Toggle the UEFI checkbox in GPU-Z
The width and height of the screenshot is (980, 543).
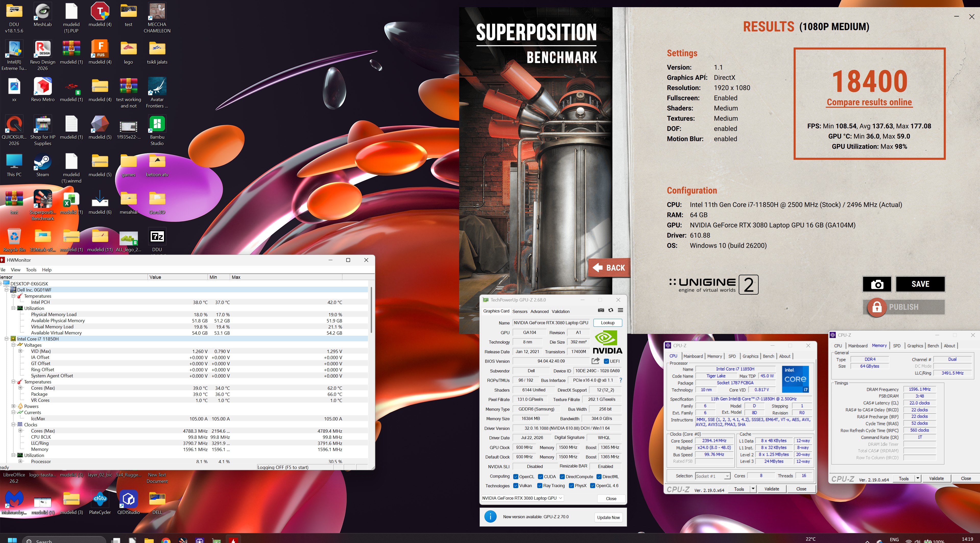(606, 361)
